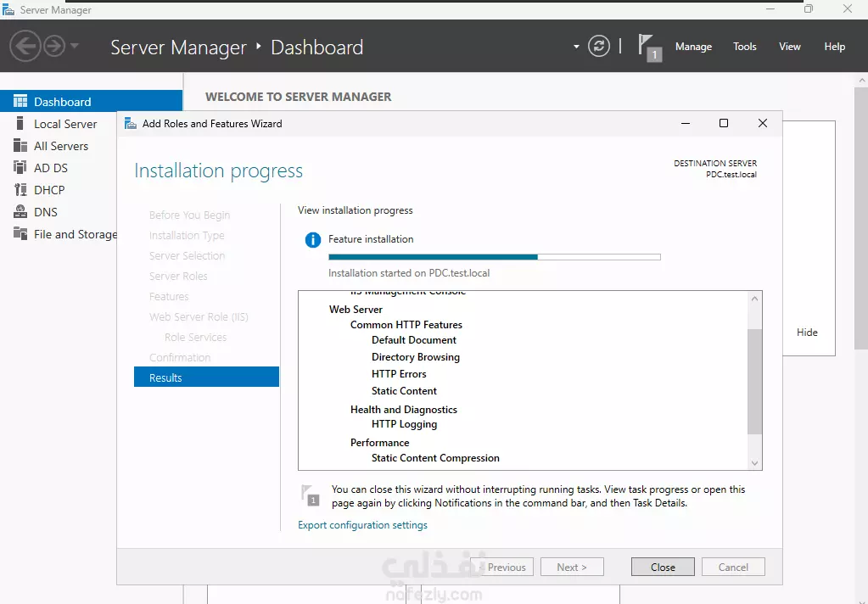The height and width of the screenshot is (604, 868).
Task: Open the Tools menu
Action: tap(745, 47)
